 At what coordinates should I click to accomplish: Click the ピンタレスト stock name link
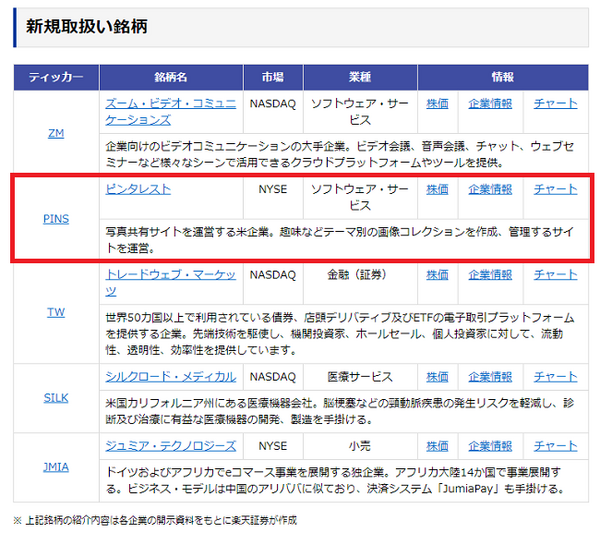click(x=138, y=189)
